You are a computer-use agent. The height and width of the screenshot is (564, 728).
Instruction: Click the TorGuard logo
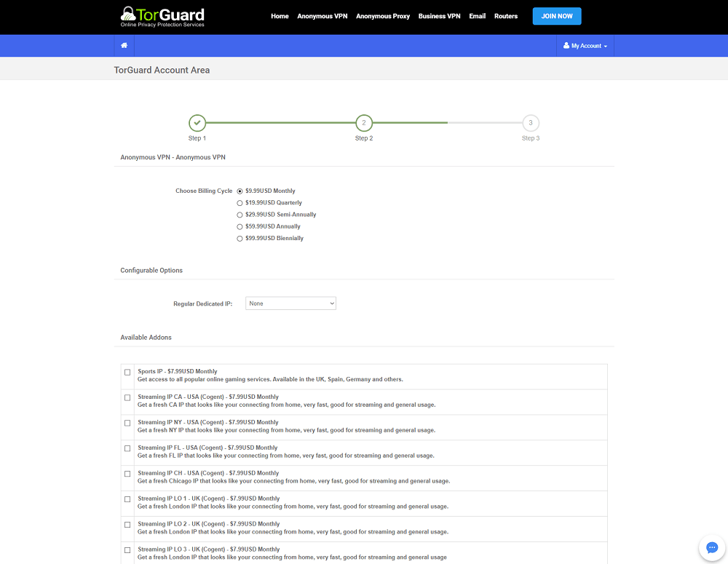click(162, 17)
